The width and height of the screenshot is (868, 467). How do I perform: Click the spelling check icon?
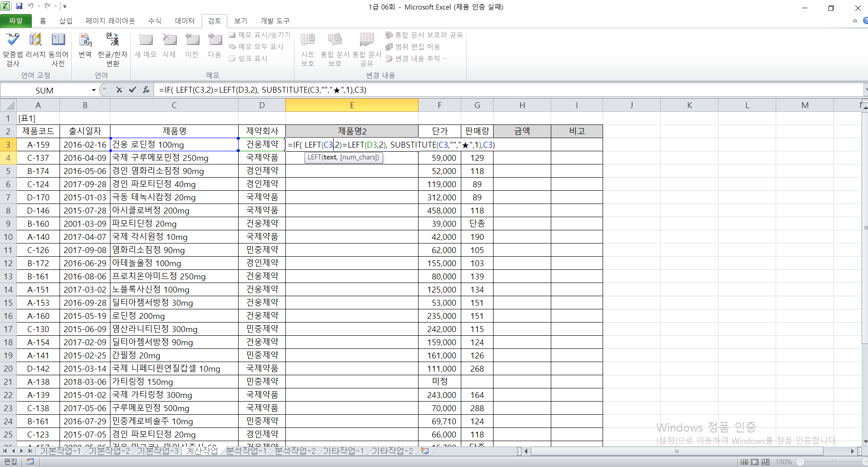click(x=13, y=40)
